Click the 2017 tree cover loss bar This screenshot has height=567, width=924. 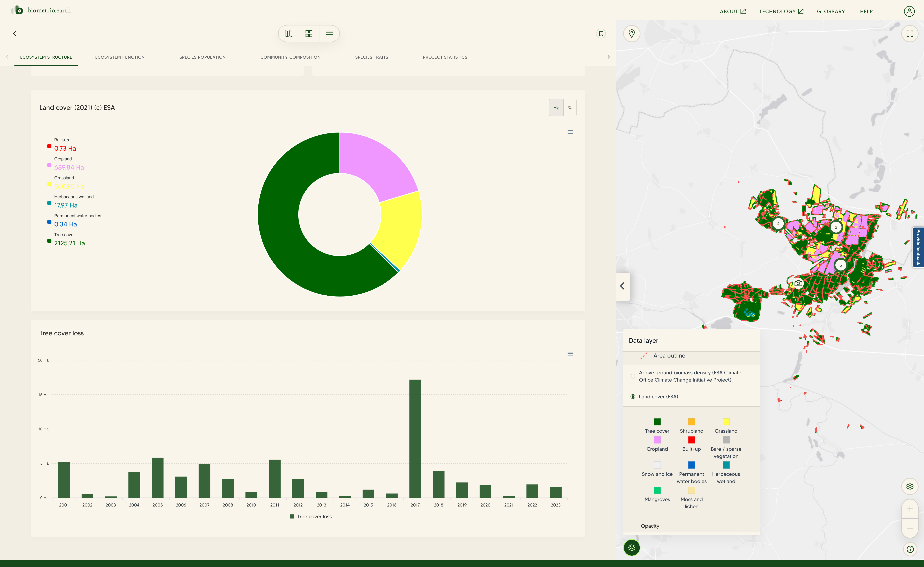coord(415,439)
